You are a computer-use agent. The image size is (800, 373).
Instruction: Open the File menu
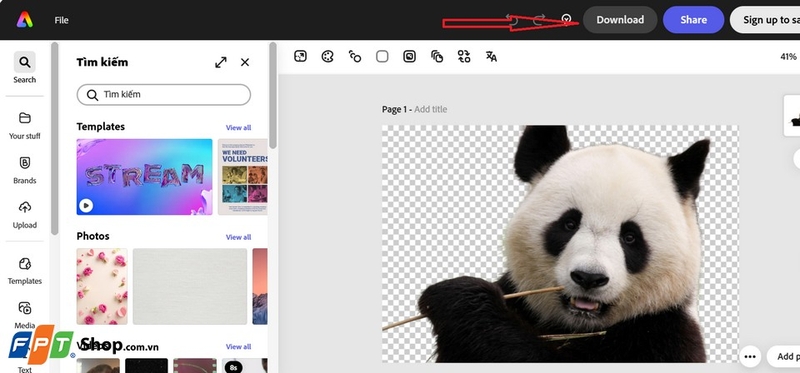61,20
